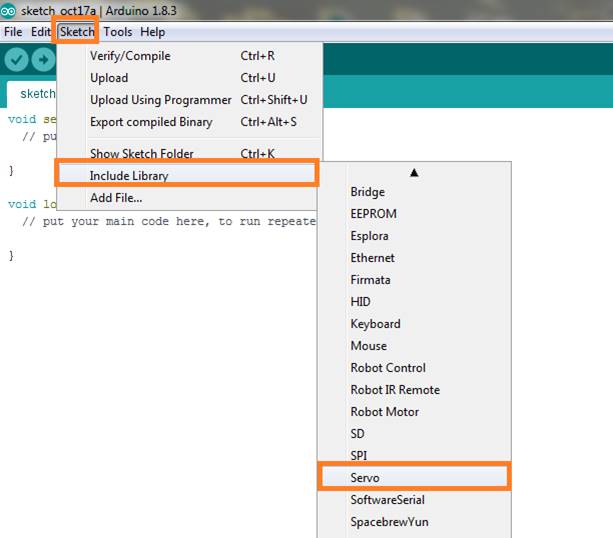The height and width of the screenshot is (538, 613).
Task: Select the EEPROM library
Action: point(414,214)
